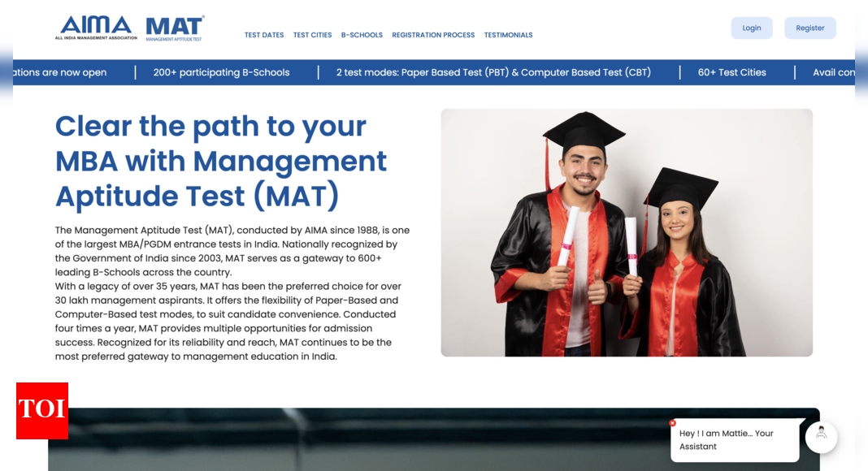
Task: Close the Mattie chat popup with red X
Action: pos(672,423)
